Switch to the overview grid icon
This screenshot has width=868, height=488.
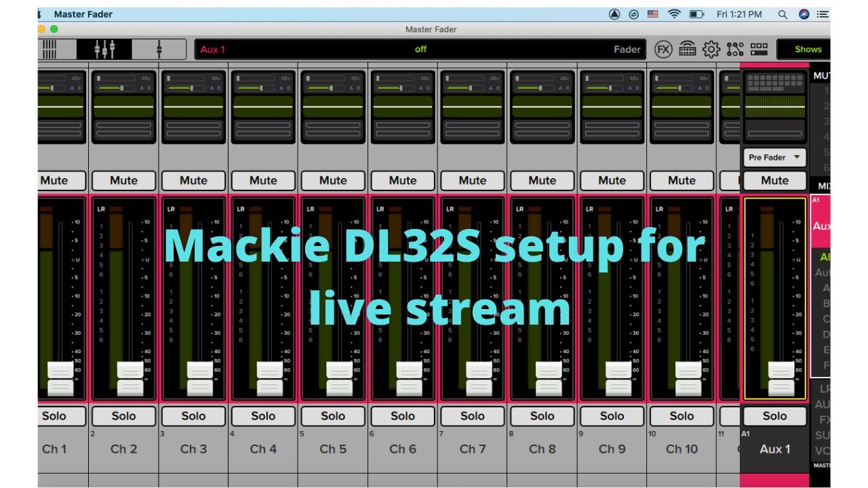(x=50, y=49)
